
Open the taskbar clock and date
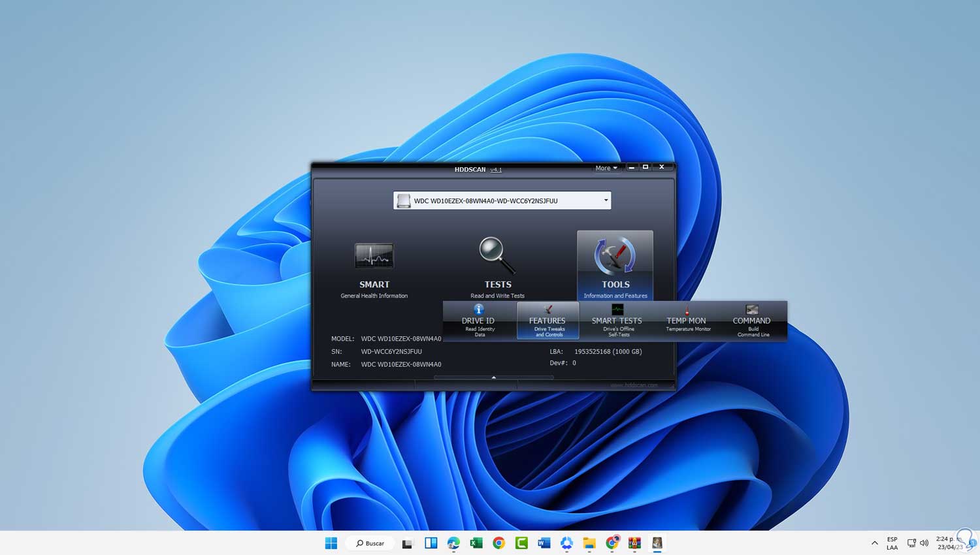click(949, 543)
